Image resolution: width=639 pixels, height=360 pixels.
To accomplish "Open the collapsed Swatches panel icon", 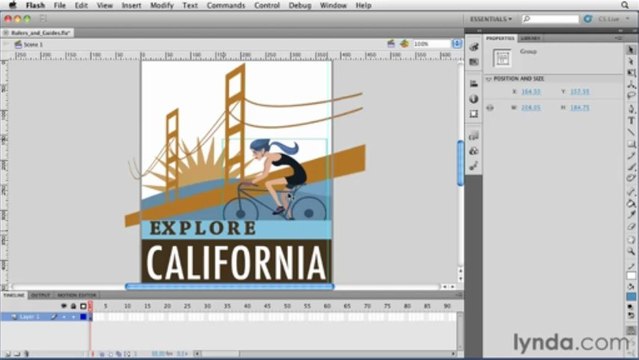I will [x=474, y=62].
